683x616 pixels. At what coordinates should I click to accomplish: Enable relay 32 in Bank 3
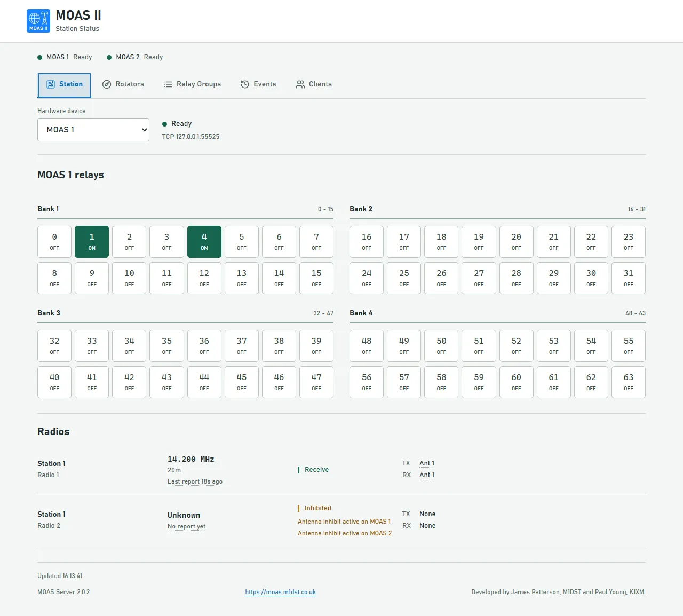point(54,346)
